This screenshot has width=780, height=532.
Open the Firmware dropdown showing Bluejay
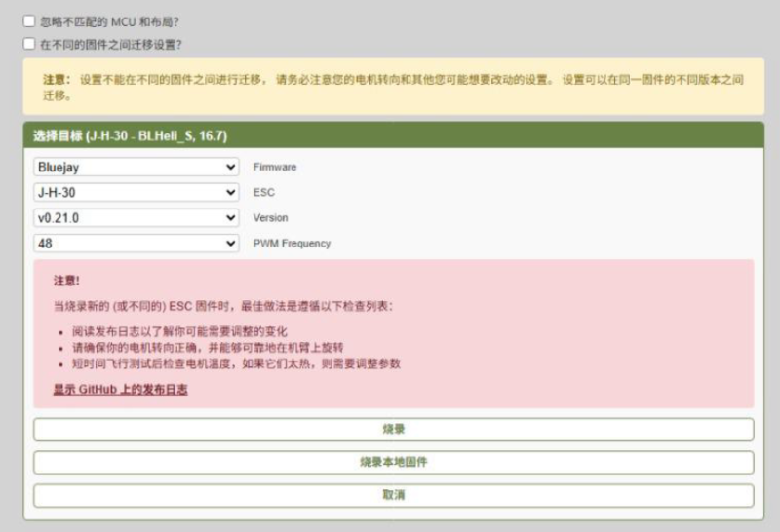pyautogui.click(x=136, y=167)
